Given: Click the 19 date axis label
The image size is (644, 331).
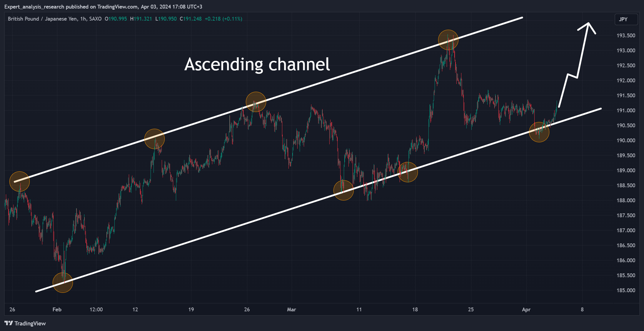Looking at the screenshot, I should coord(191,310).
